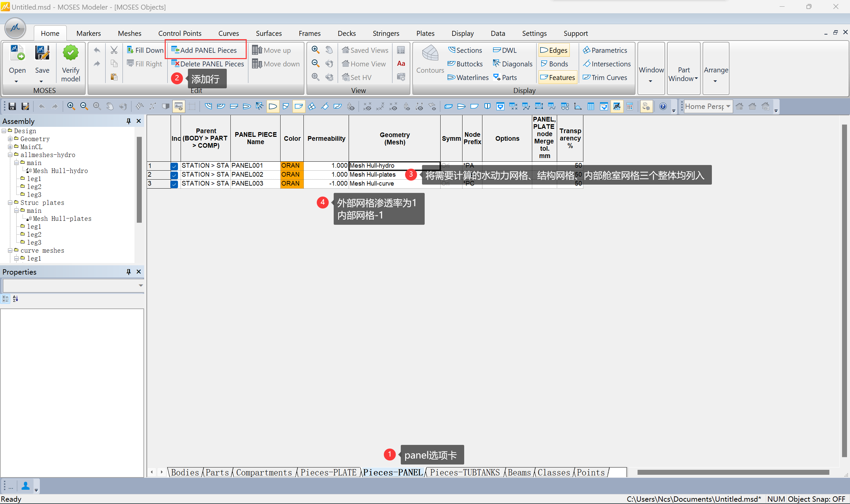
Task: Select the Mesh Hull-plates geometry cell
Action: (374, 175)
